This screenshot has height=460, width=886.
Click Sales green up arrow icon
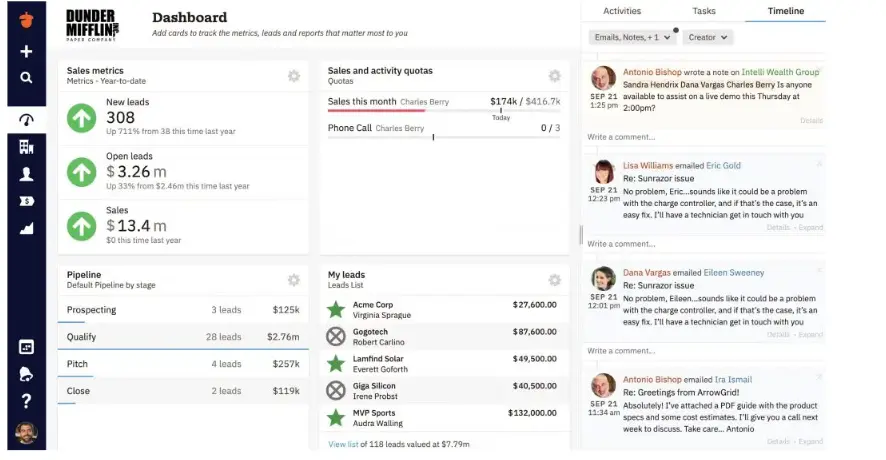tap(82, 226)
